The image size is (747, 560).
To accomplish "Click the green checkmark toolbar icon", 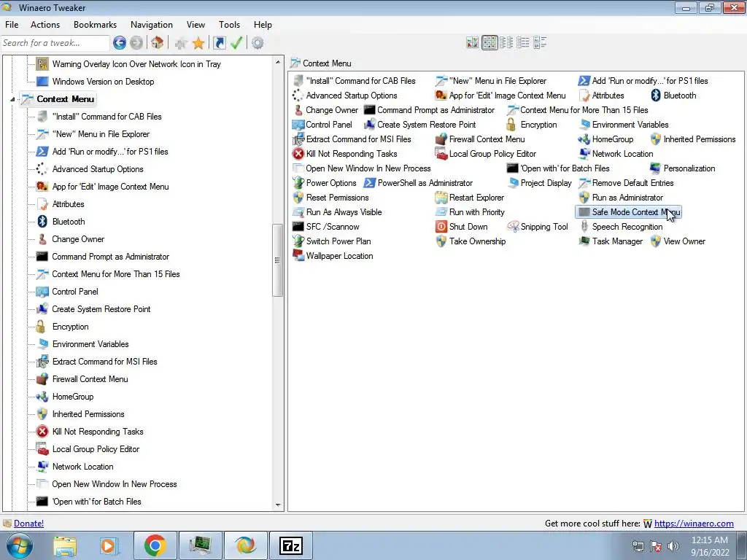I will (237, 43).
